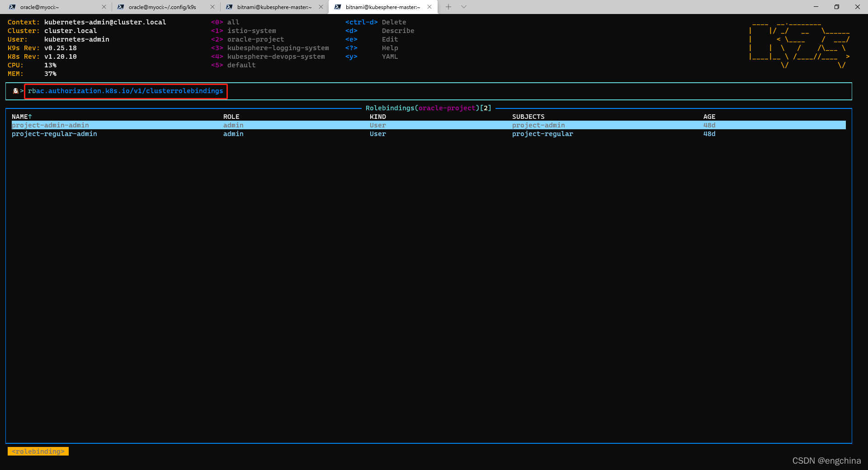Switch to the third tab, bitnami@kubesphere-master:~
Screen dimensions: 868x470
pyautogui.click(x=274, y=7)
